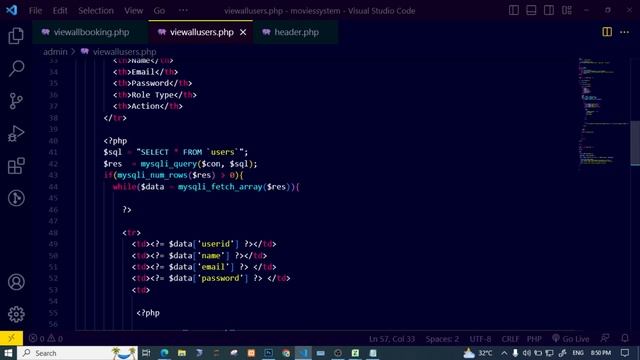
Task: Click the feedback icon in status bar
Action: 605,338
